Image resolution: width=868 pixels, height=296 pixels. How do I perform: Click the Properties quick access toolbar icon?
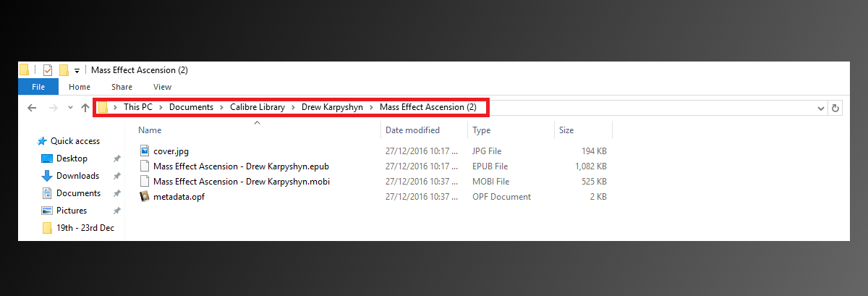coord(48,70)
